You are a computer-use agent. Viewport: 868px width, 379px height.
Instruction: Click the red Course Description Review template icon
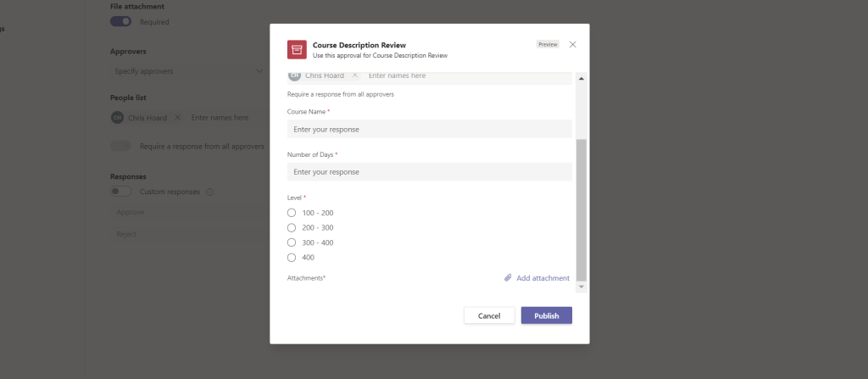[297, 50]
